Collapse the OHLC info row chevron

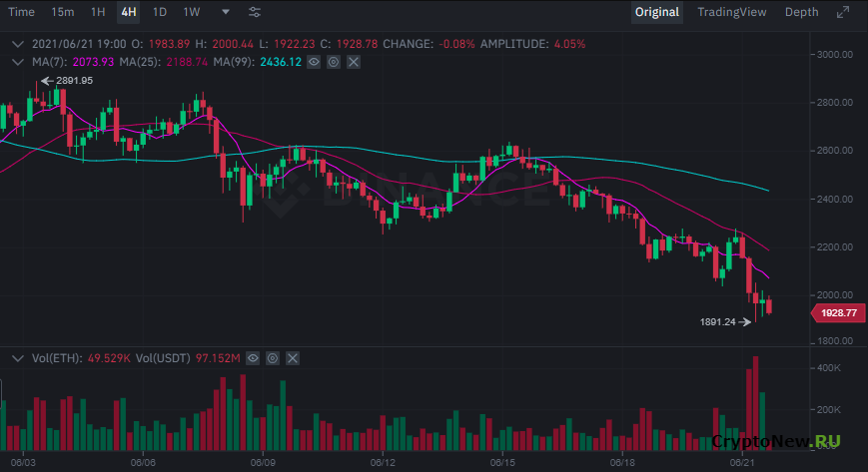[x=18, y=44]
